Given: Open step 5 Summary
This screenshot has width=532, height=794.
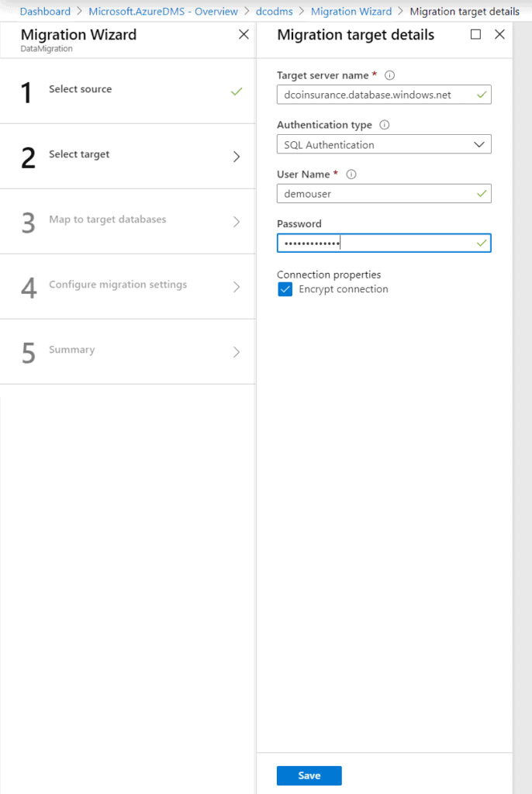Looking at the screenshot, I should [72, 350].
